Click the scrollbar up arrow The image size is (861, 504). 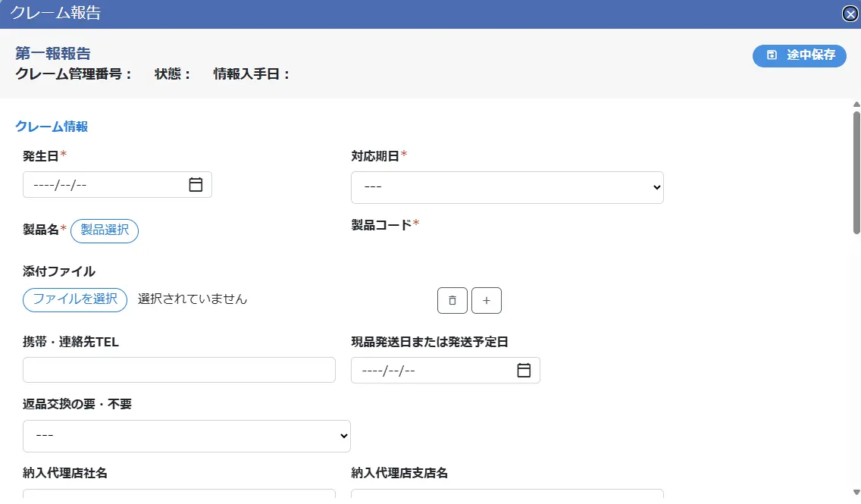tap(856, 105)
